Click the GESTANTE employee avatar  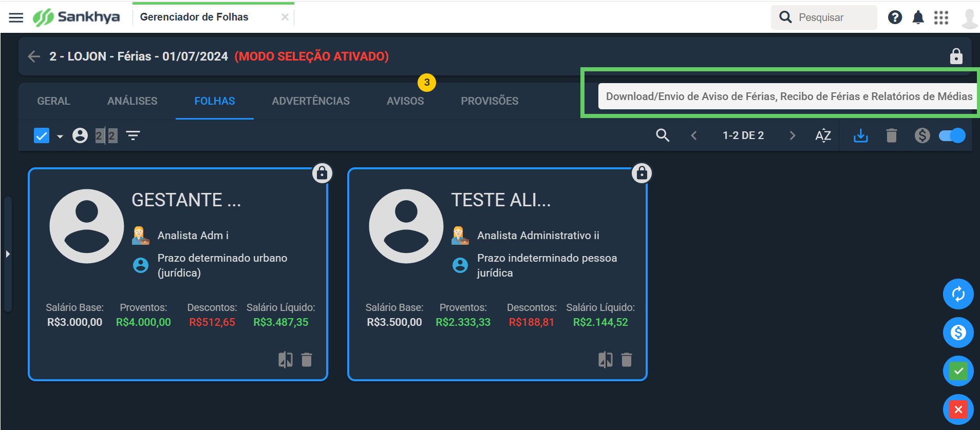(87, 226)
